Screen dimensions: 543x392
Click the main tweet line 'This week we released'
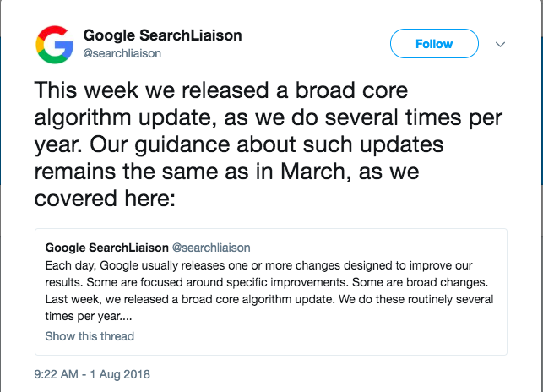click(x=221, y=90)
